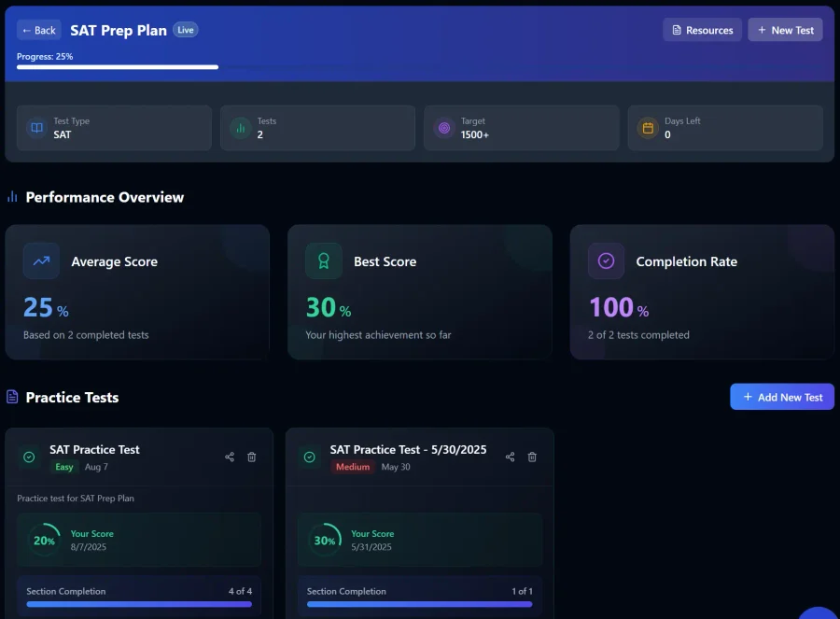The height and width of the screenshot is (619, 840).
Task: Click the 20% score ring
Action: 44,540
